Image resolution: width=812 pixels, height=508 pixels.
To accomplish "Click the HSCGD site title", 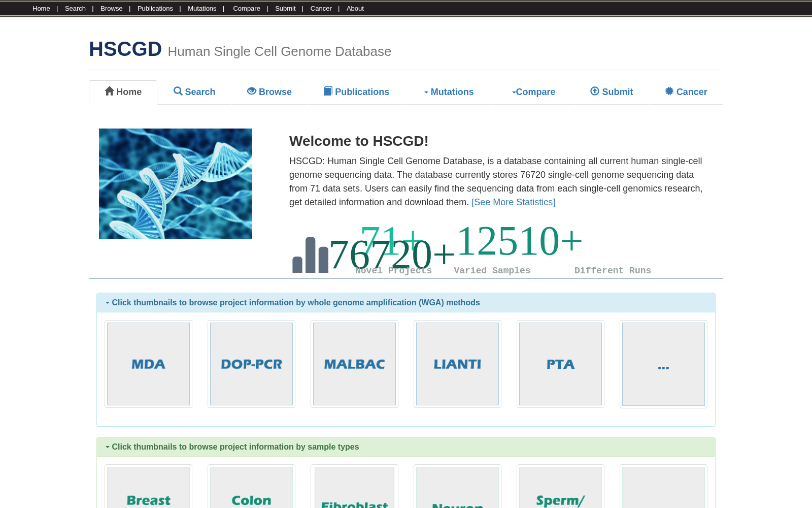I will tap(125, 49).
